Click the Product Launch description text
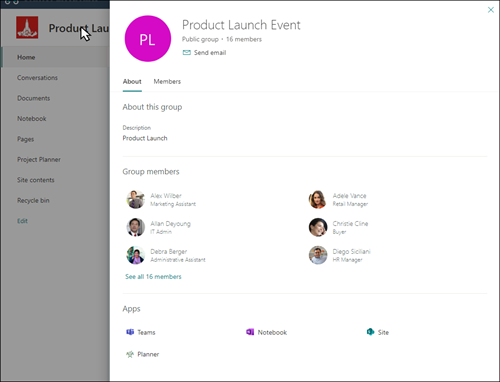 145,138
